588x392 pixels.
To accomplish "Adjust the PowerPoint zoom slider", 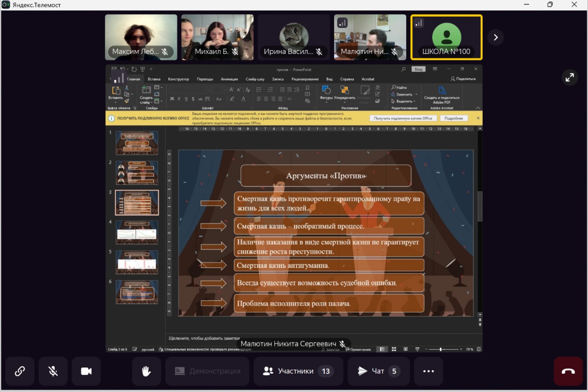I will point(441,349).
